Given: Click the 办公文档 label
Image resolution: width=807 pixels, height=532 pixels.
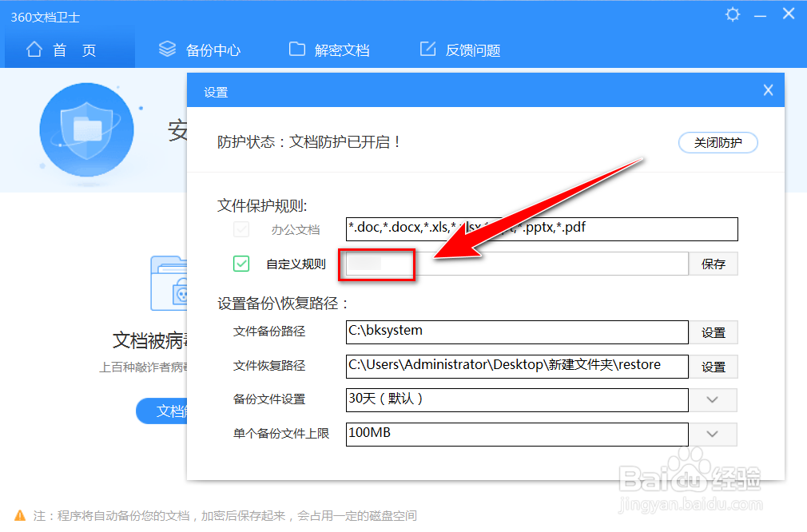Looking at the screenshot, I should click(x=296, y=229).
